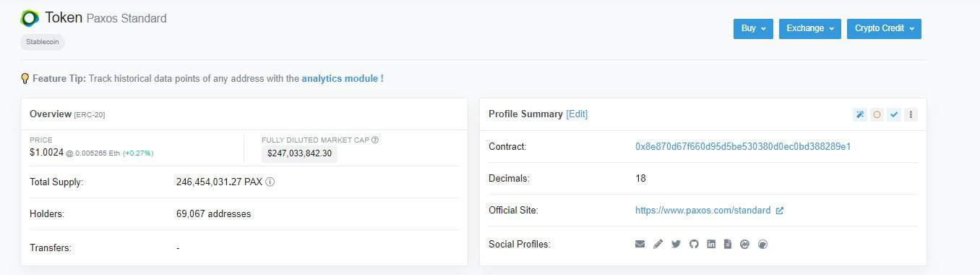Image resolution: width=980 pixels, height=275 pixels.
Task: Open the Twitter profile icon
Action: click(x=676, y=244)
